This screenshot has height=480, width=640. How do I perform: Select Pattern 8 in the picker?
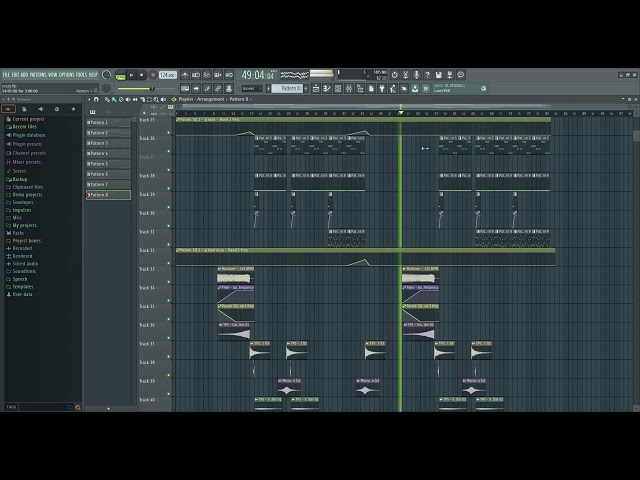(108, 195)
